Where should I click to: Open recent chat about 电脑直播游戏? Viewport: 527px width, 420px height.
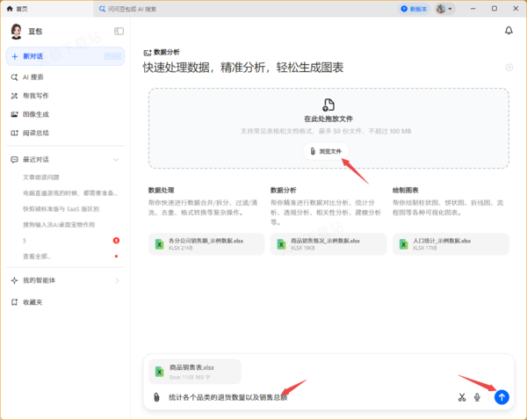click(70, 193)
